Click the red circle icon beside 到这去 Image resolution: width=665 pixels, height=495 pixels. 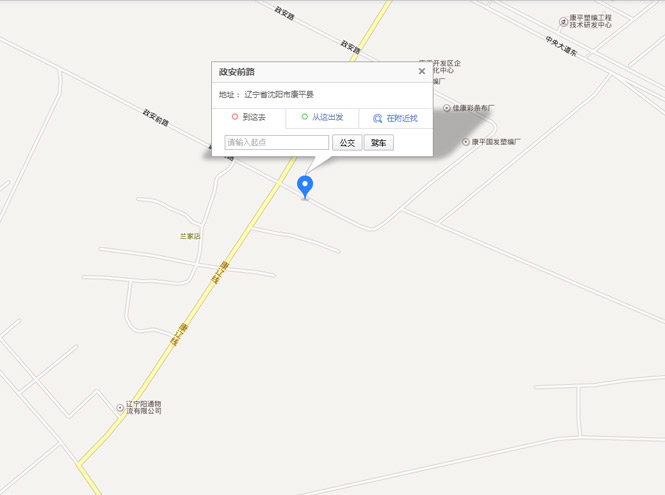235,117
